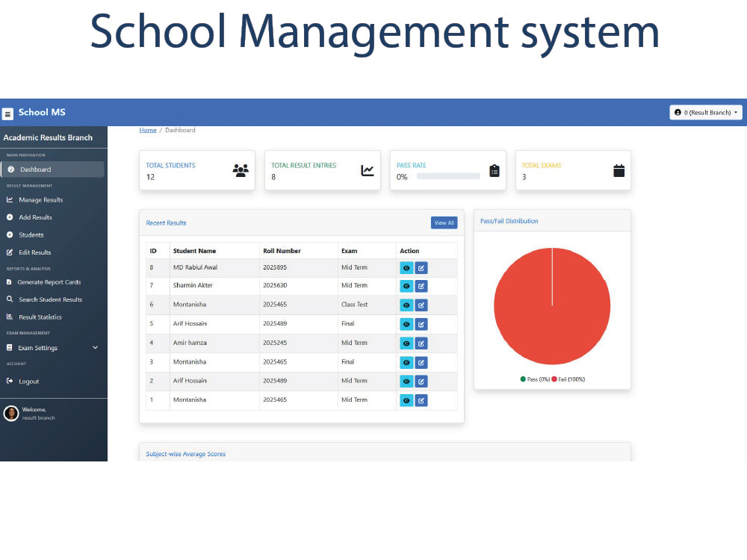The width and height of the screenshot is (747, 560).
Task: Click roll number 2025895
Action: tap(275, 267)
